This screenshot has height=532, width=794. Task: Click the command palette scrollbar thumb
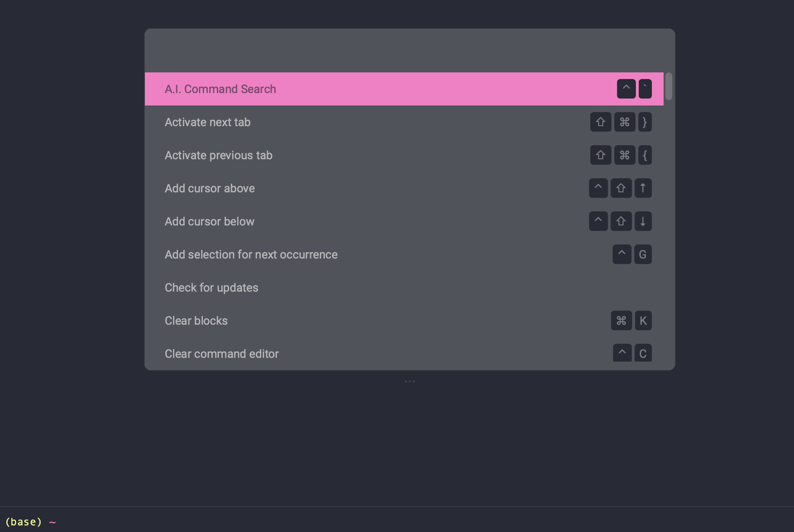tap(669, 86)
